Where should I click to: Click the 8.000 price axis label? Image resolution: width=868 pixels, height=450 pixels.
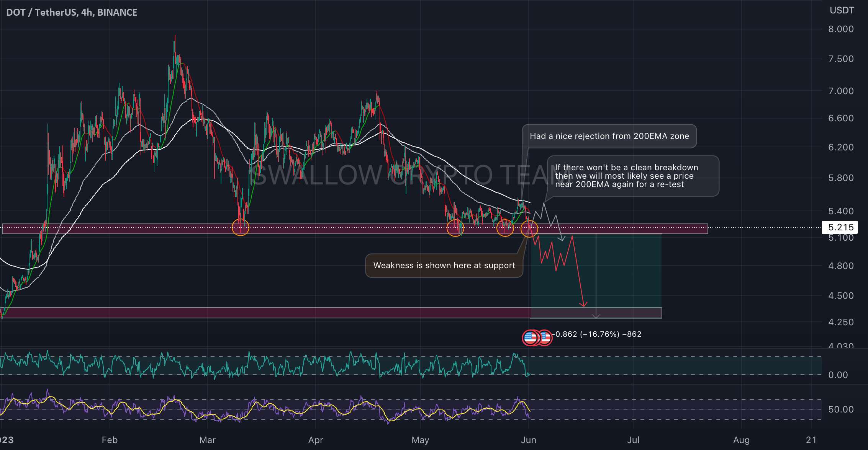841,29
